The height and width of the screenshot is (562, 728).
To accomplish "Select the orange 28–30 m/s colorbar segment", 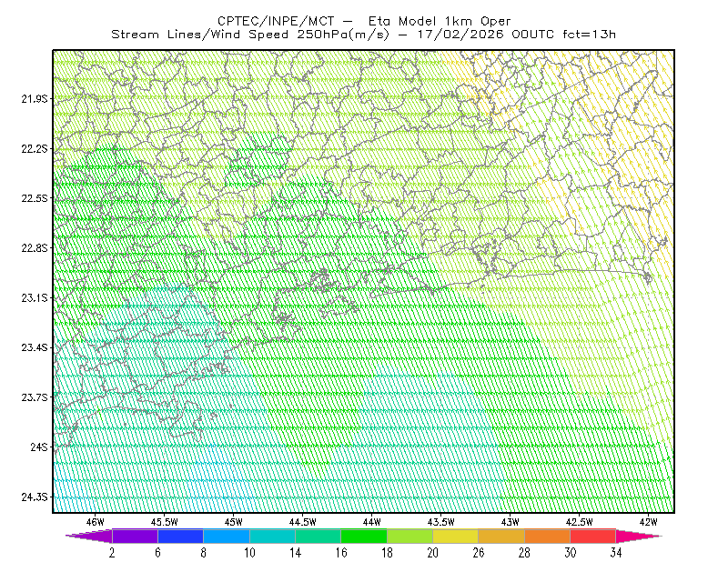I will 548,536.
